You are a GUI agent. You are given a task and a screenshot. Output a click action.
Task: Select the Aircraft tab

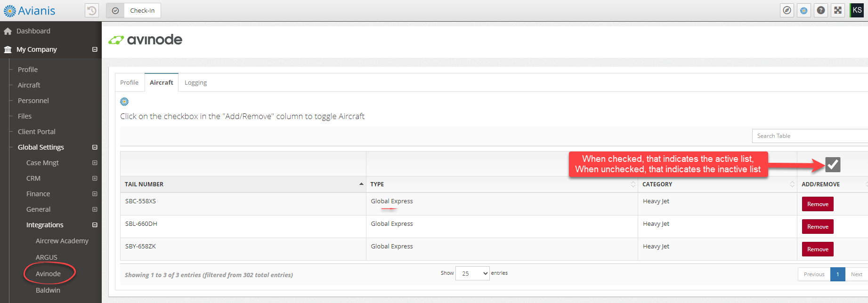click(162, 82)
